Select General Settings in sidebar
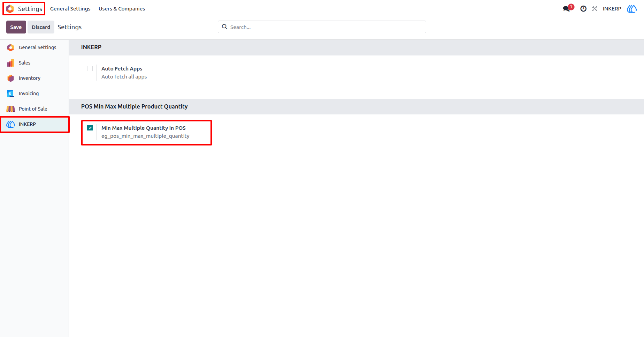Screen dimensions: 644x337 coord(34,47)
